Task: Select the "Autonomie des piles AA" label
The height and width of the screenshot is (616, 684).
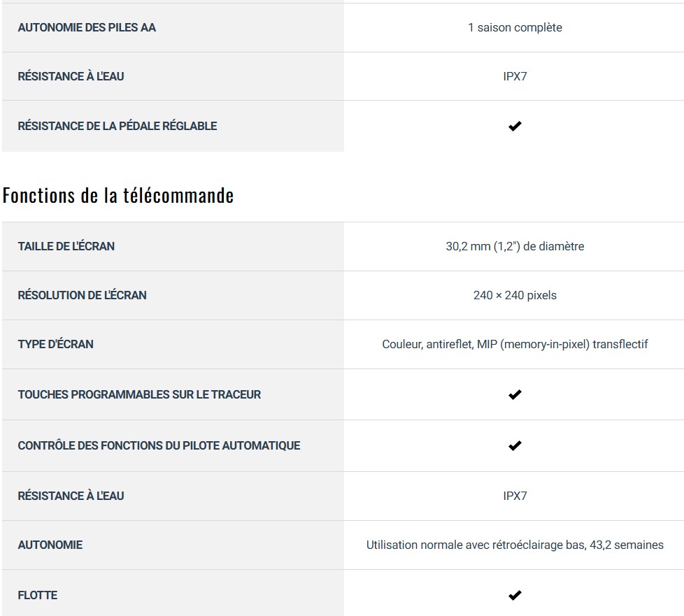Action: click(87, 28)
